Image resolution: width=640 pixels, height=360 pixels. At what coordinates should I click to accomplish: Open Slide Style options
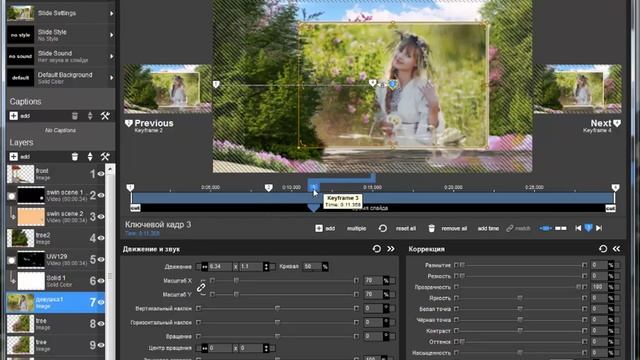(x=60, y=35)
